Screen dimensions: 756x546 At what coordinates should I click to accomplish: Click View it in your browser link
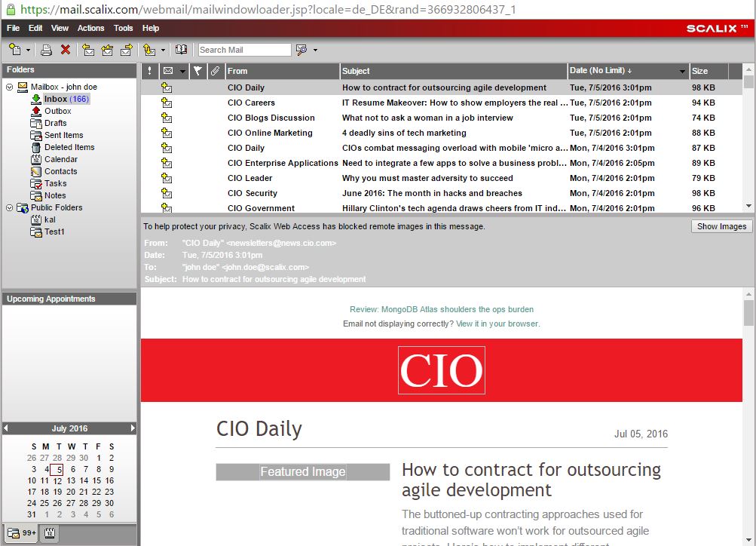click(x=497, y=324)
